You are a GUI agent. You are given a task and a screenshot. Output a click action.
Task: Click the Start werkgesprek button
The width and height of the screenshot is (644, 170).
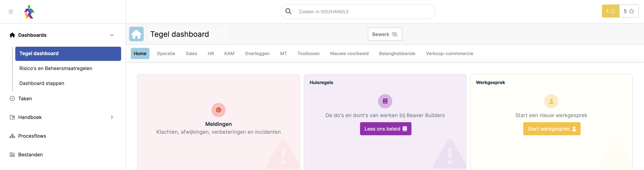[552, 129]
